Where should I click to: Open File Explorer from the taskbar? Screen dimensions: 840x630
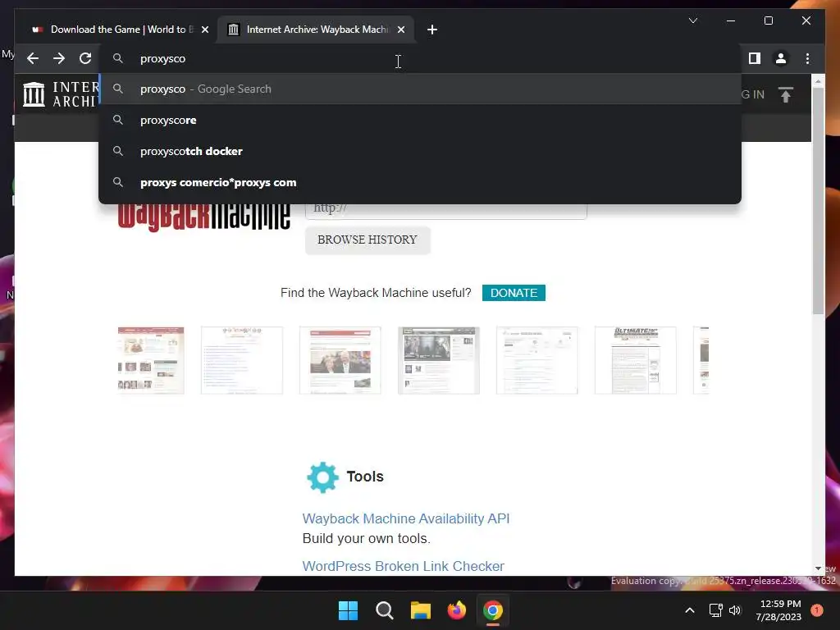click(x=421, y=610)
